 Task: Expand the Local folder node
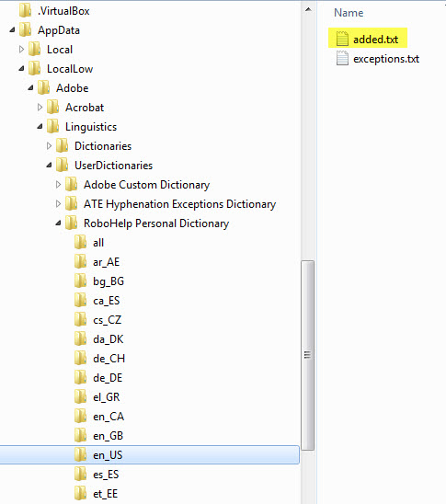click(x=21, y=49)
